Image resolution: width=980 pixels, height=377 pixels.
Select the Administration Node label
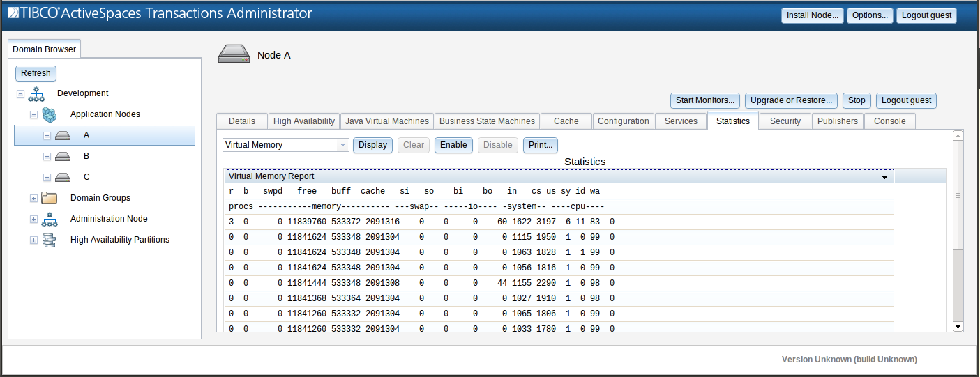coord(109,219)
